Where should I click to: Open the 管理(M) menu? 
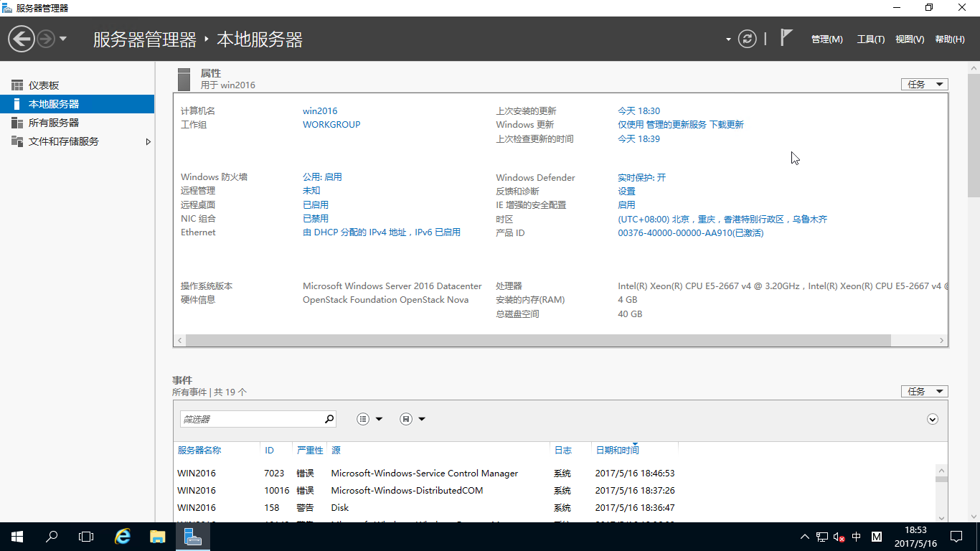point(826,39)
